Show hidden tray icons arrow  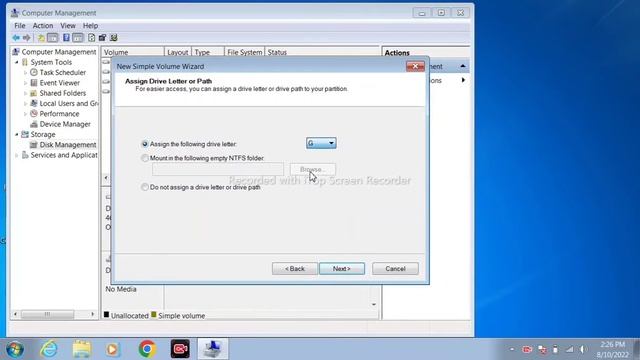pos(512,349)
